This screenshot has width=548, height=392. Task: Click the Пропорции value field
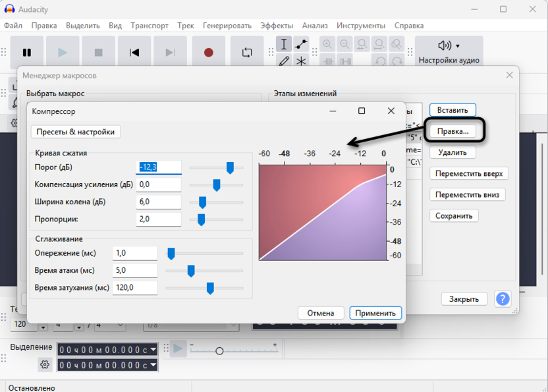click(159, 219)
